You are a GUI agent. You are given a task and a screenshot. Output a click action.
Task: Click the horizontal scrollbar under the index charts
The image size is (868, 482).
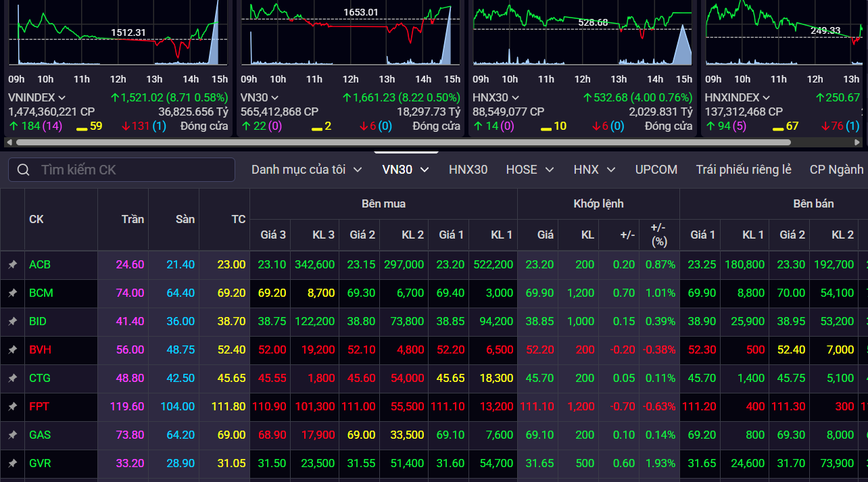pos(404,143)
